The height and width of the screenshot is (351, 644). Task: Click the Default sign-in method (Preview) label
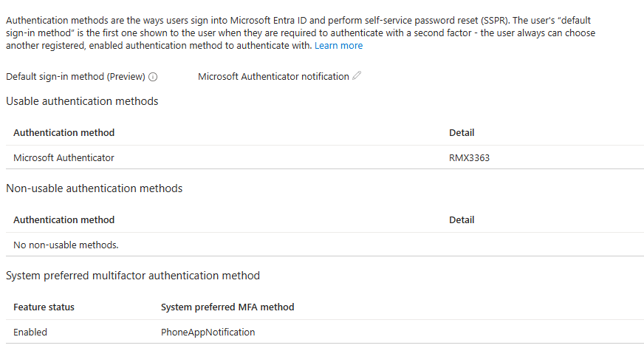[75, 76]
